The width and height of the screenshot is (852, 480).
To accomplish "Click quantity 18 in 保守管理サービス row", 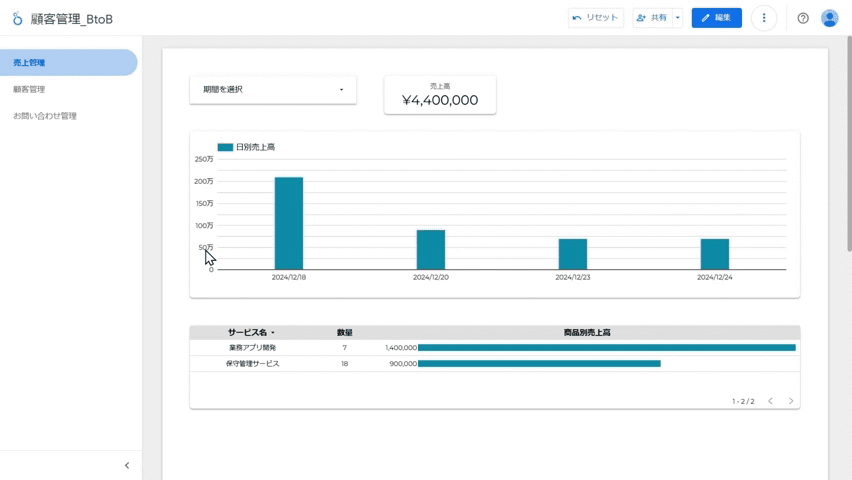I will pos(344,364).
